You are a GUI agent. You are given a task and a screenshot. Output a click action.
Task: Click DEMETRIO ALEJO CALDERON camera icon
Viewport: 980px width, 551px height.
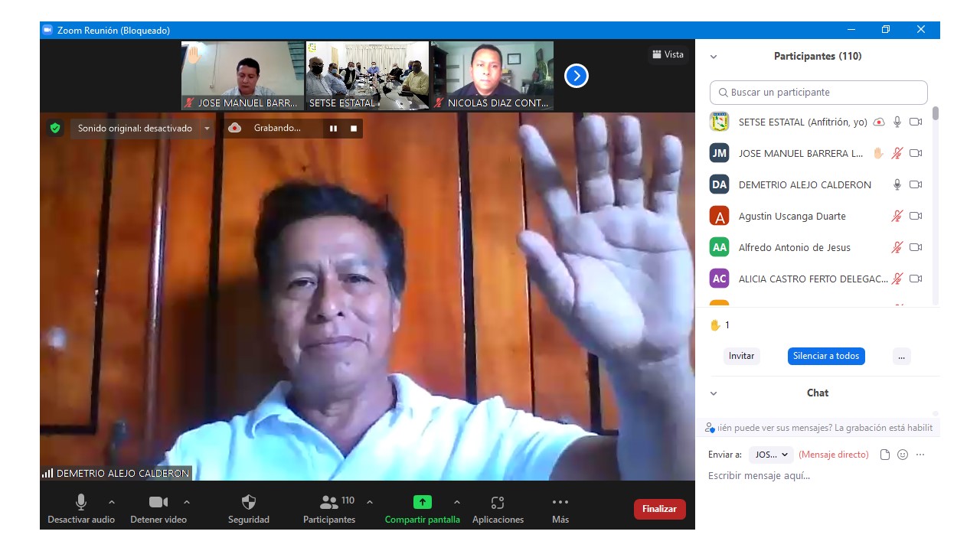tap(916, 184)
